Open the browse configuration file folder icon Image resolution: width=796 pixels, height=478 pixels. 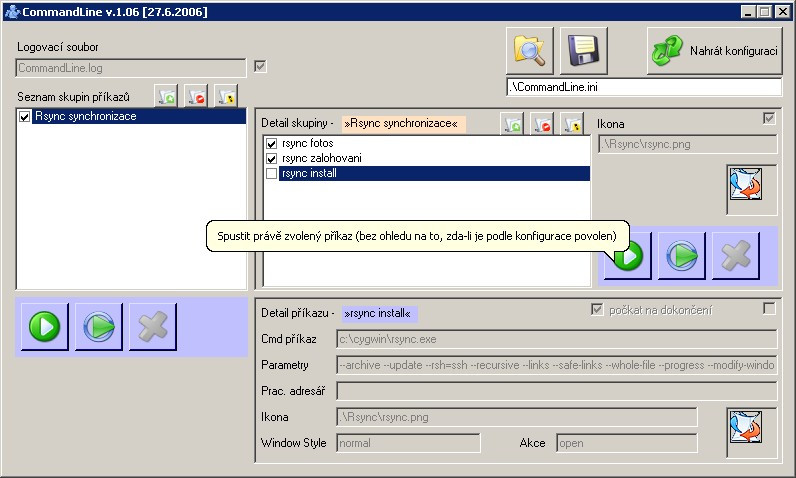pyautogui.click(x=529, y=51)
